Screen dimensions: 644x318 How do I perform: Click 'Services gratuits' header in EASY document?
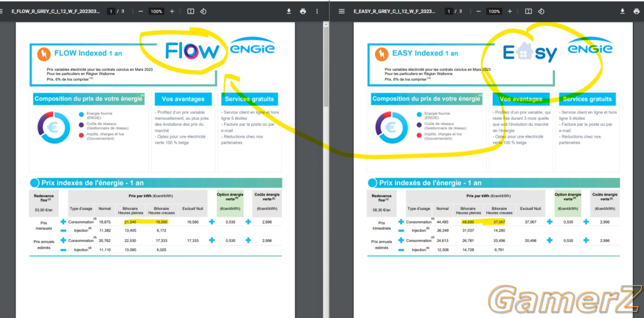click(587, 99)
